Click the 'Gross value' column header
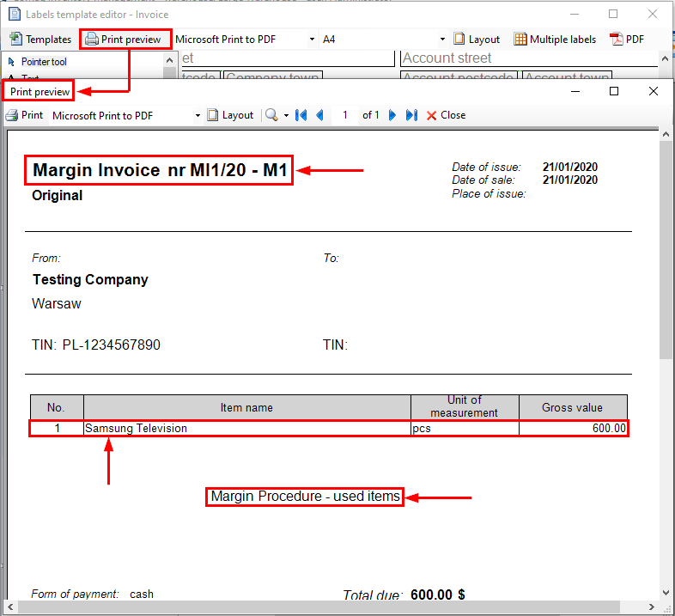Viewport: 675px width, 616px height. click(x=573, y=407)
